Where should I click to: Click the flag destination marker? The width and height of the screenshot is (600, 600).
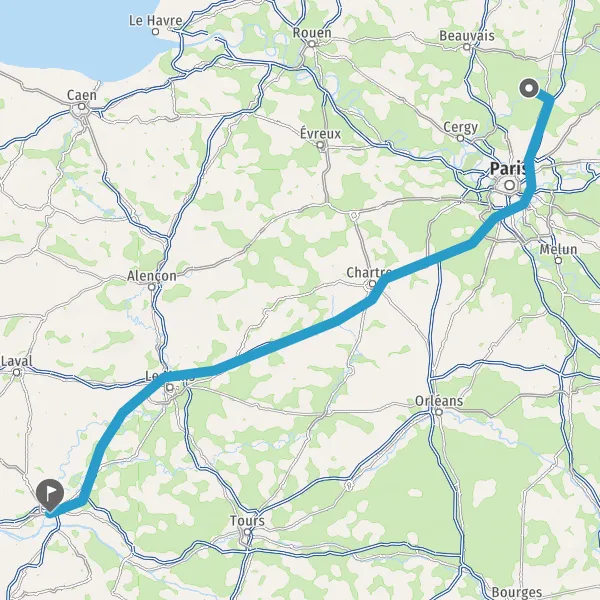click(x=50, y=495)
